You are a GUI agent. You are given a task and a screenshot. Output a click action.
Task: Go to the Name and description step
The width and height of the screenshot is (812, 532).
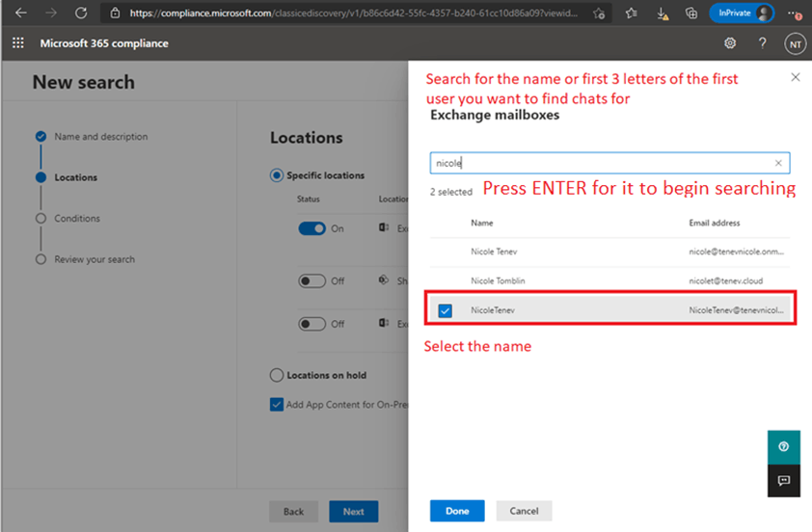pos(101,137)
